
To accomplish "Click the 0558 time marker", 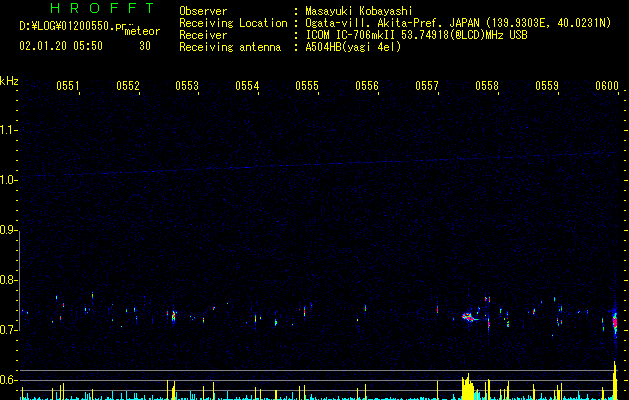I will click(487, 86).
